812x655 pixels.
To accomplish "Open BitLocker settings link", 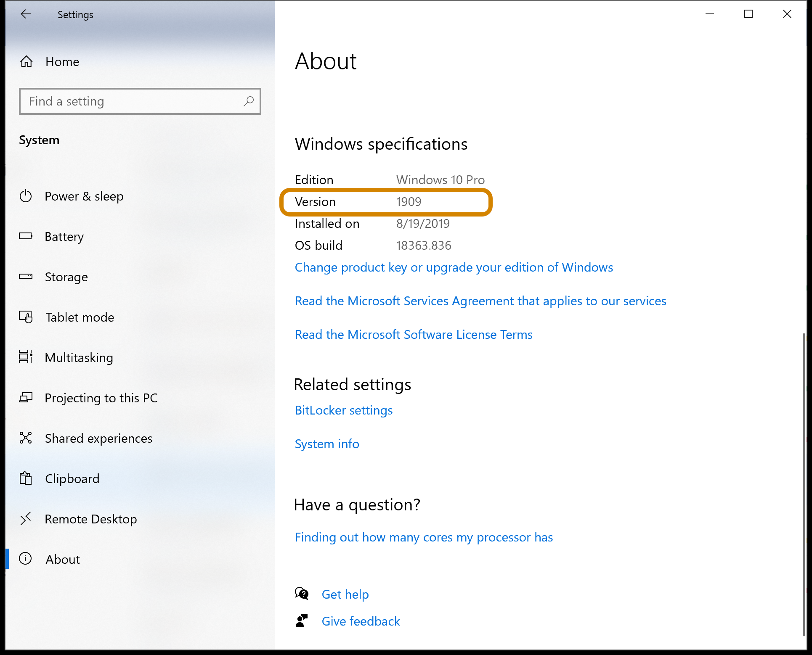I will [344, 410].
